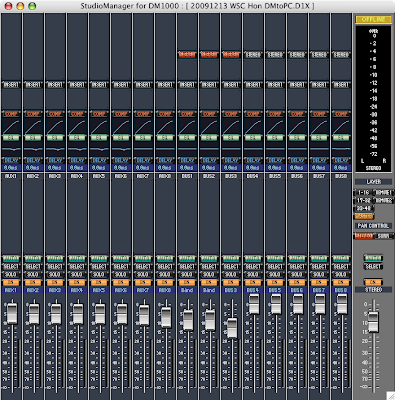Toggle ON button above STEREO master label
The width and height of the screenshot is (395, 400).
pyautogui.click(x=373, y=282)
